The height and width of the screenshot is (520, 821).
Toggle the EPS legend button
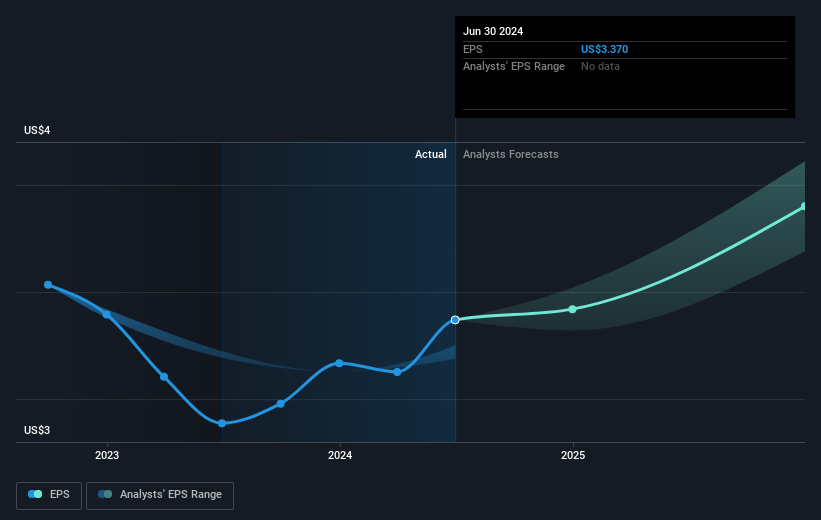click(49, 495)
